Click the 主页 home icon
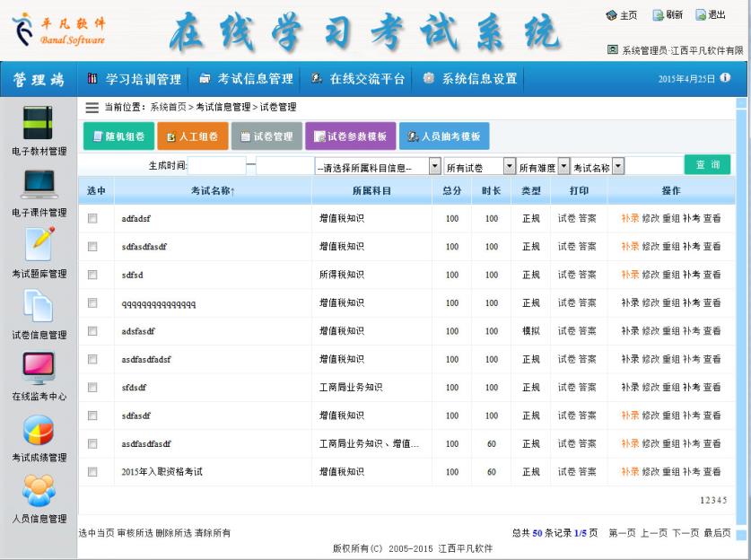751x560 pixels. pyautogui.click(x=612, y=15)
